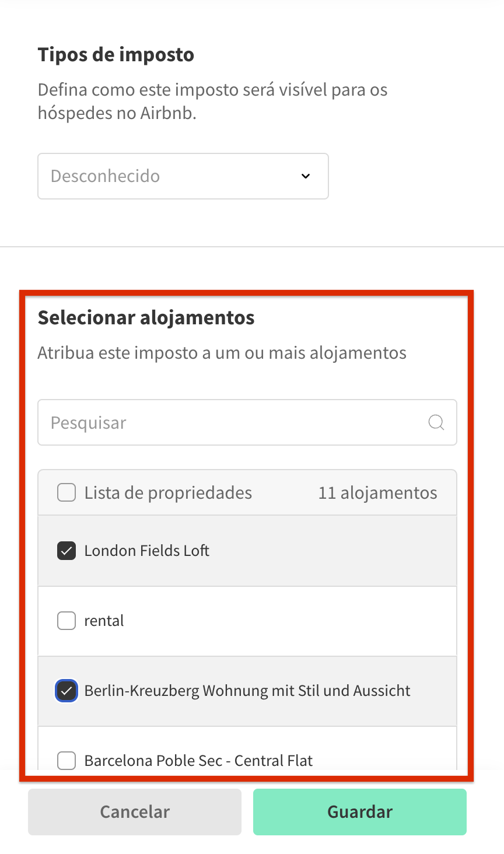Uncheck London Fields Loft
The width and height of the screenshot is (504, 854).
(x=66, y=550)
